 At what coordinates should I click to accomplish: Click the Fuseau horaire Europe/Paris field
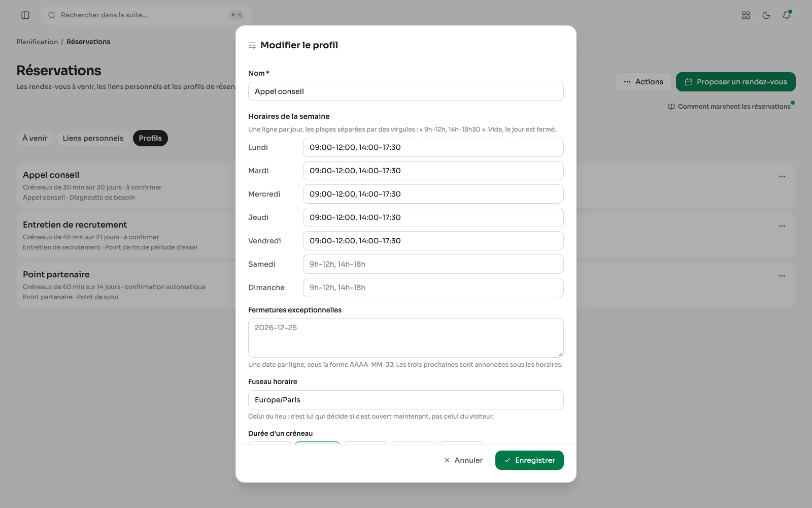point(406,400)
